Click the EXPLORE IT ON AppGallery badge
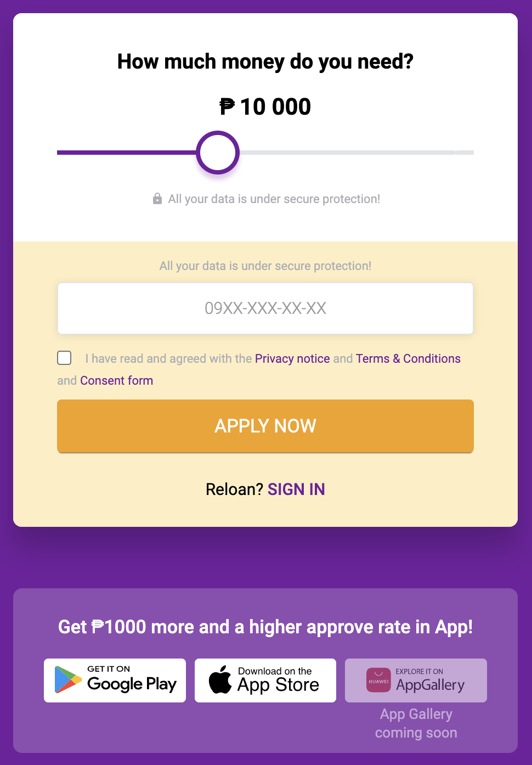The image size is (532, 765). click(416, 680)
